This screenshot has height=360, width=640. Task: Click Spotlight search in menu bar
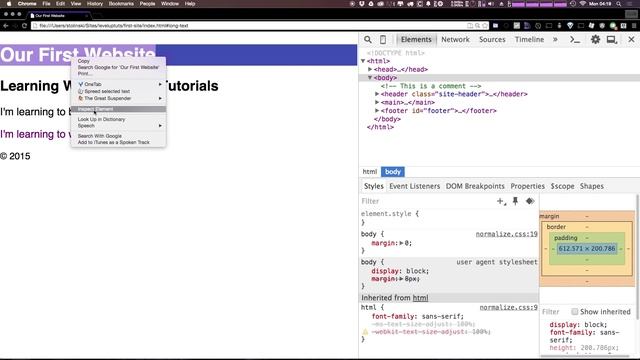tap(619, 4)
